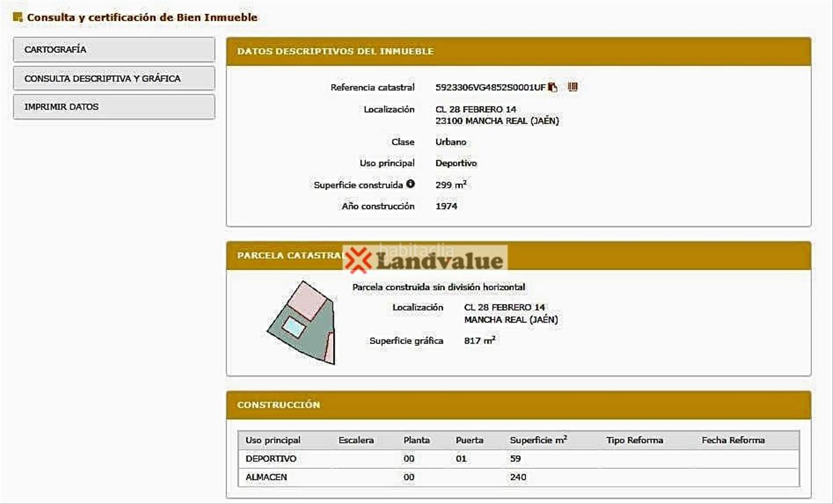This screenshot has height=504, width=833.
Task: Select CONSULTA DESCRIPTIVA Y GRÁFICA
Action: click(114, 78)
